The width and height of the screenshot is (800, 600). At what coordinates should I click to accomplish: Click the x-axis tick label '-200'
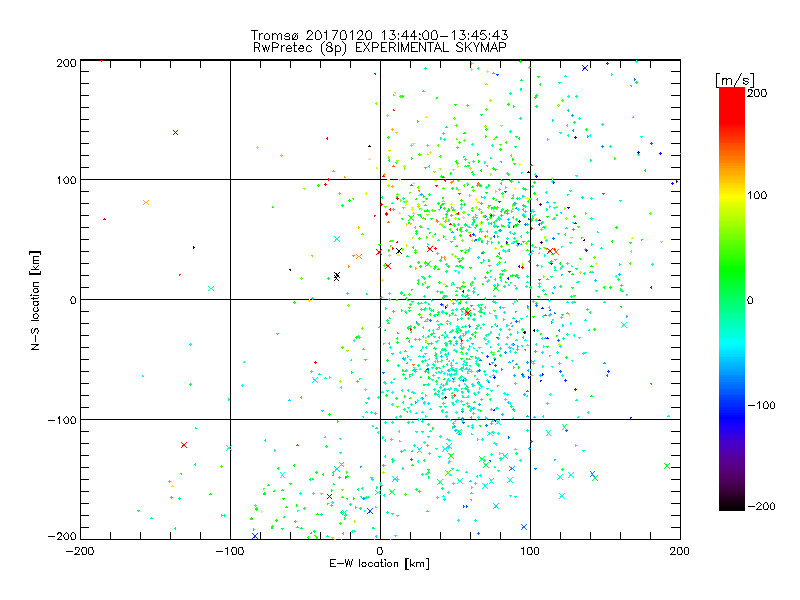coord(80,551)
